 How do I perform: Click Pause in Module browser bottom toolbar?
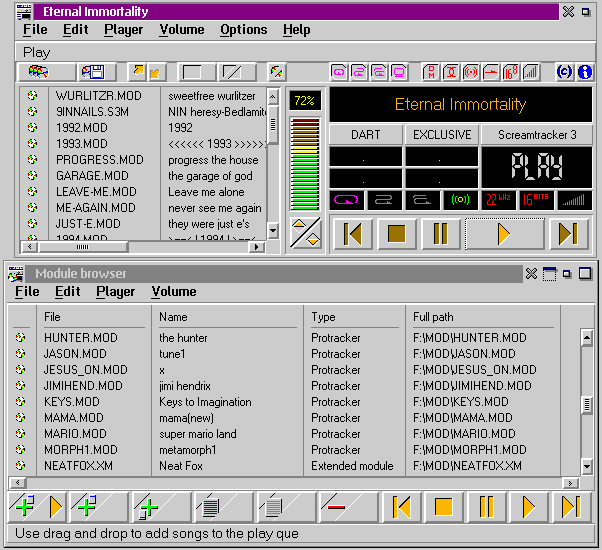[x=487, y=507]
